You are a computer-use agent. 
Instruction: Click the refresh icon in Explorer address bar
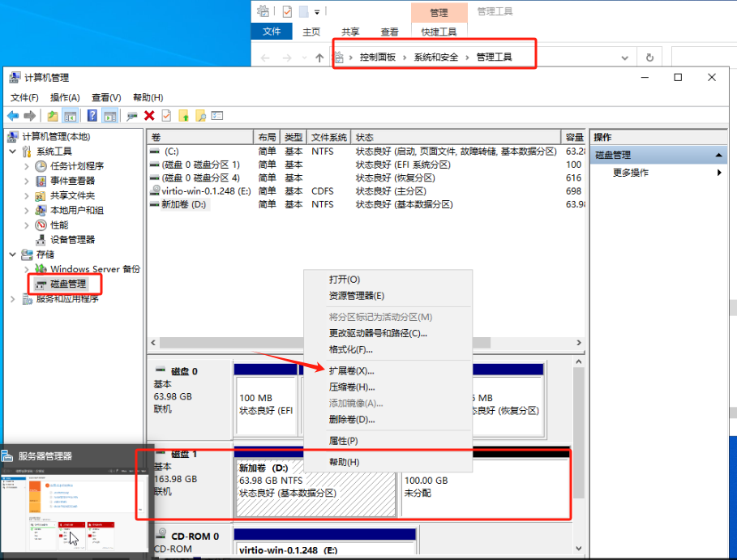pos(649,58)
